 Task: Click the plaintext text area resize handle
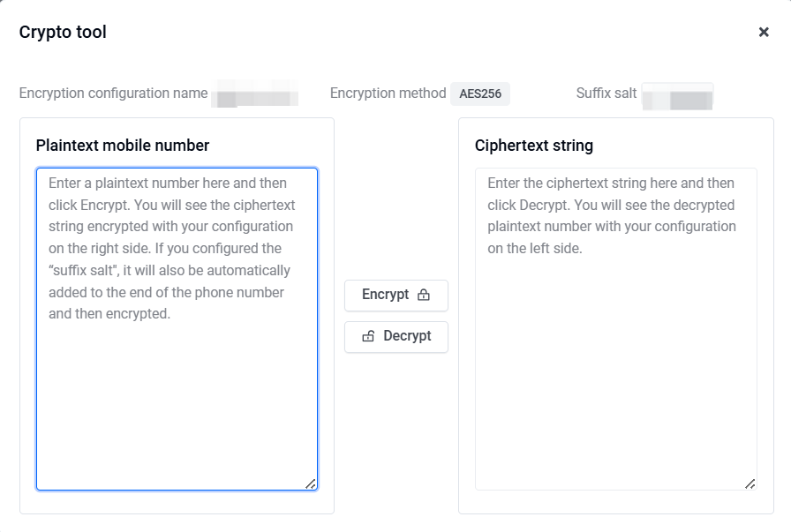[311, 484]
